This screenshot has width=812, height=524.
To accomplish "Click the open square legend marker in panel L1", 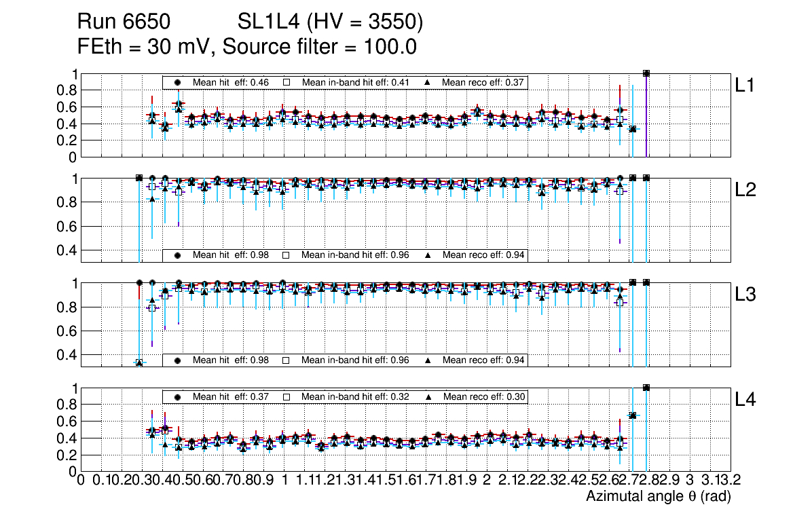I will (x=287, y=82).
